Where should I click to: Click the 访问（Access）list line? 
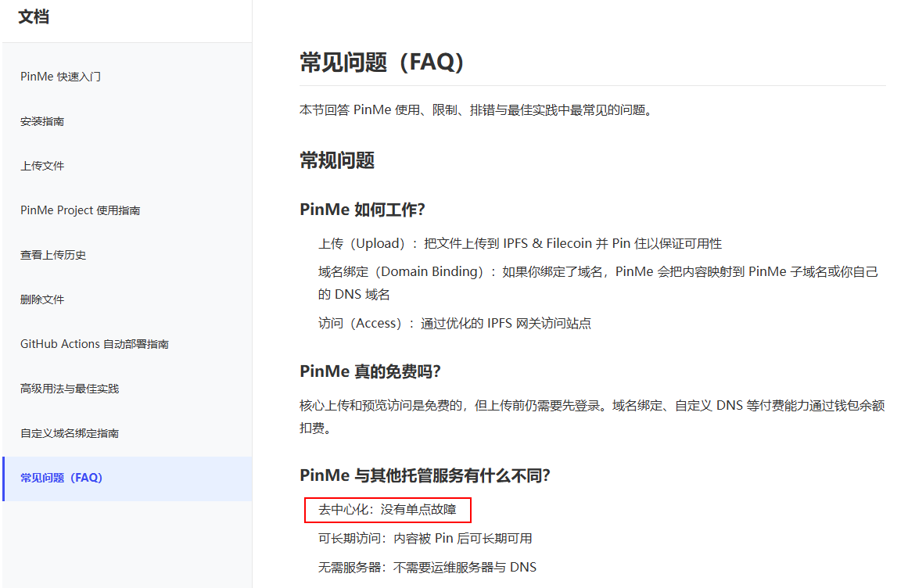click(454, 323)
